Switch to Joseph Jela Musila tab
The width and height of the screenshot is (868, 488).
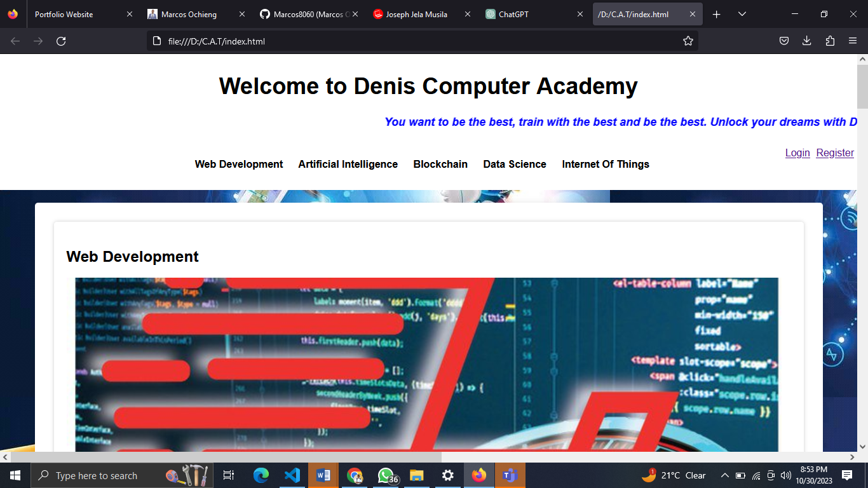point(421,14)
